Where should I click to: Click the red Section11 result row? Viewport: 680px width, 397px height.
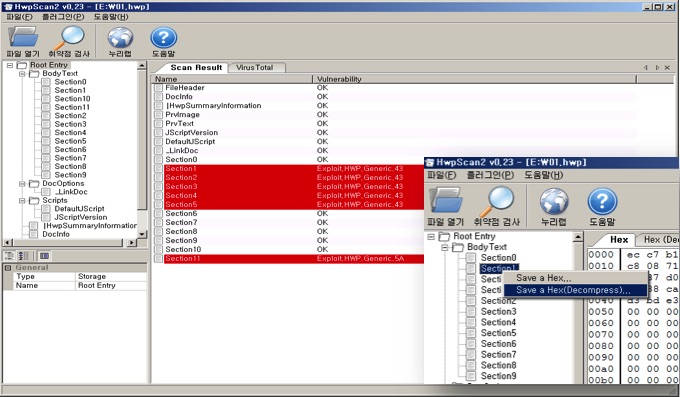pos(288,259)
